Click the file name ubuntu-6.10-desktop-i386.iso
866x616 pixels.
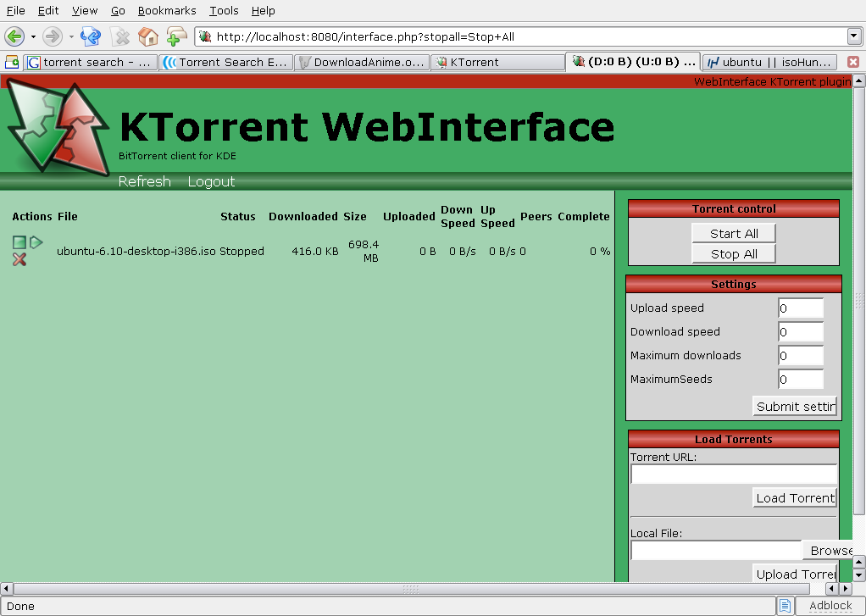(136, 252)
